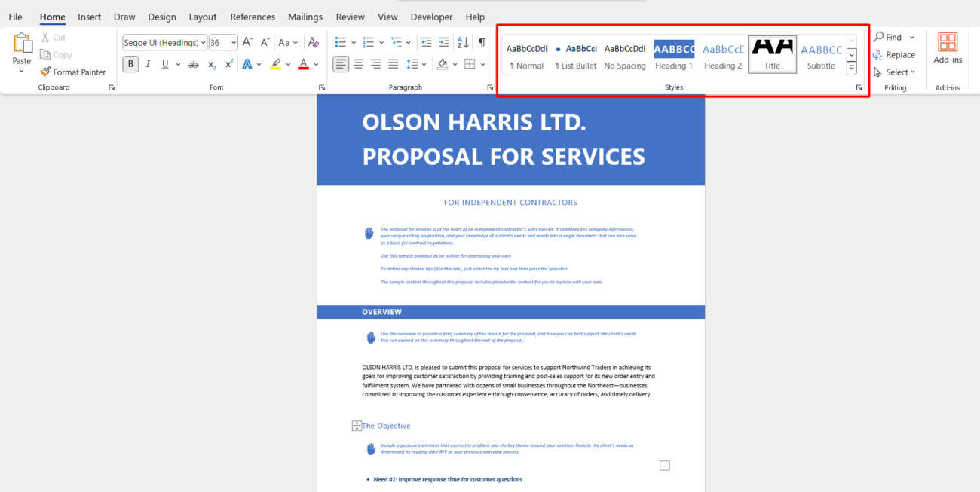Viewport: 980px width, 492px height.
Task: Expand the Paste options arrow
Action: 22,72
